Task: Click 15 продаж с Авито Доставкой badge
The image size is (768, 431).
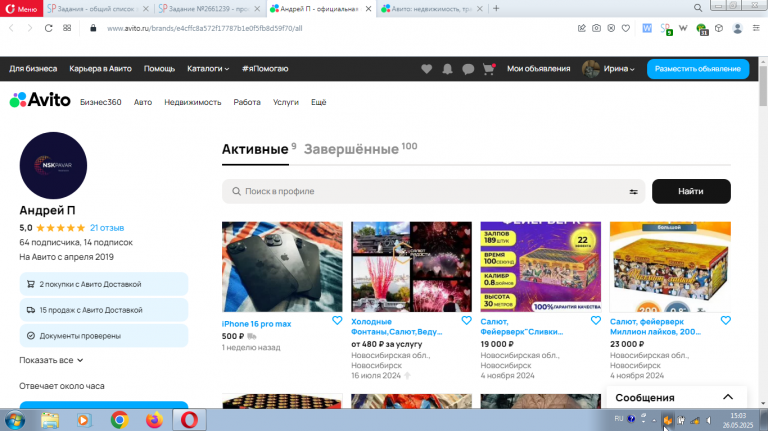Action: (x=104, y=310)
